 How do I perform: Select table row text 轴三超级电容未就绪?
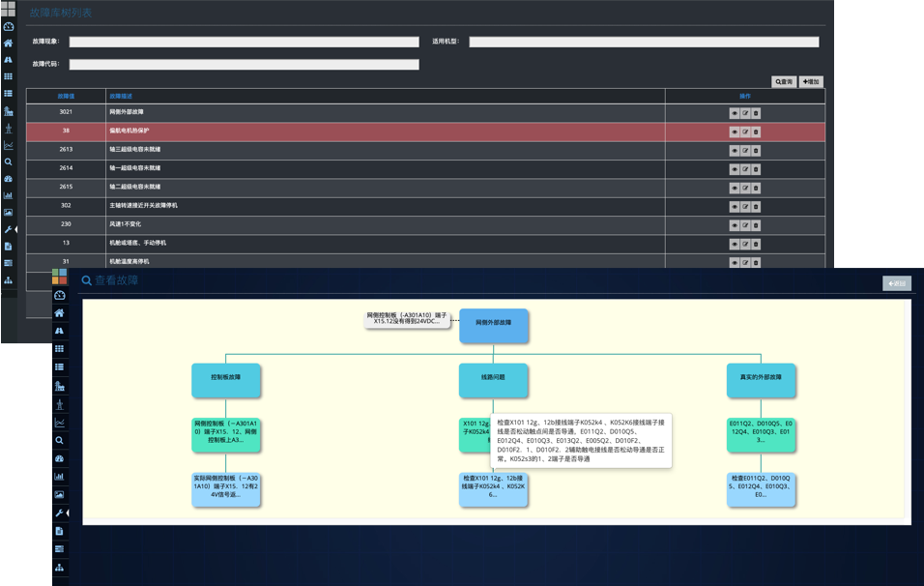[x=135, y=150]
